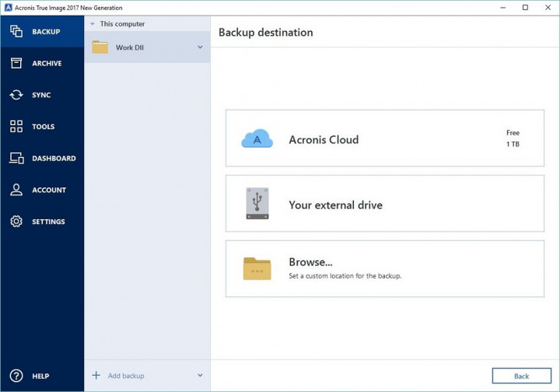Expand the Work DII backup chevron
This screenshot has height=392, width=560.
click(x=200, y=47)
